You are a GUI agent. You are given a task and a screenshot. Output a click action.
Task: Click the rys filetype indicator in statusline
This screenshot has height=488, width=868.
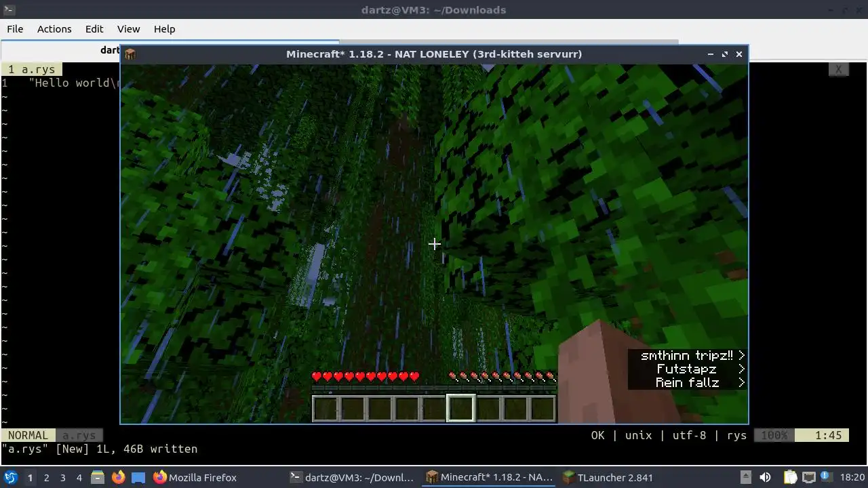737,435
